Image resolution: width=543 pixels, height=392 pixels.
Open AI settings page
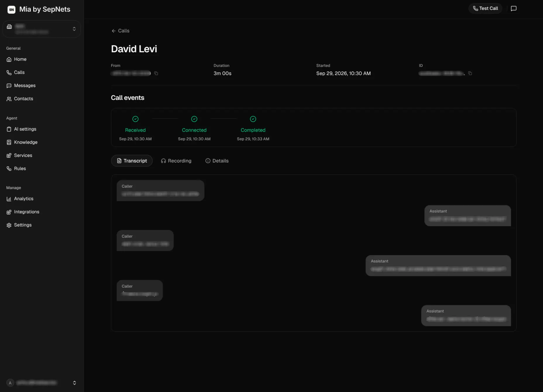click(x=25, y=129)
